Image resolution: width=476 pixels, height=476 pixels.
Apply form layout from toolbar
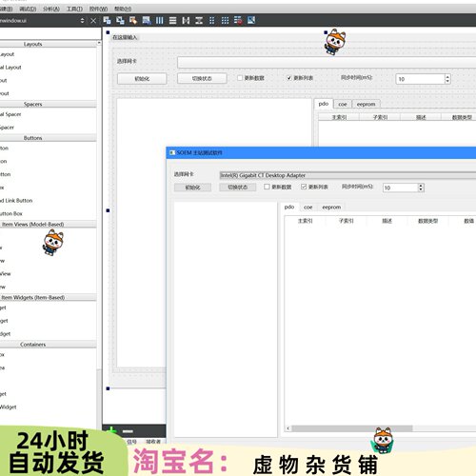[x=211, y=21]
